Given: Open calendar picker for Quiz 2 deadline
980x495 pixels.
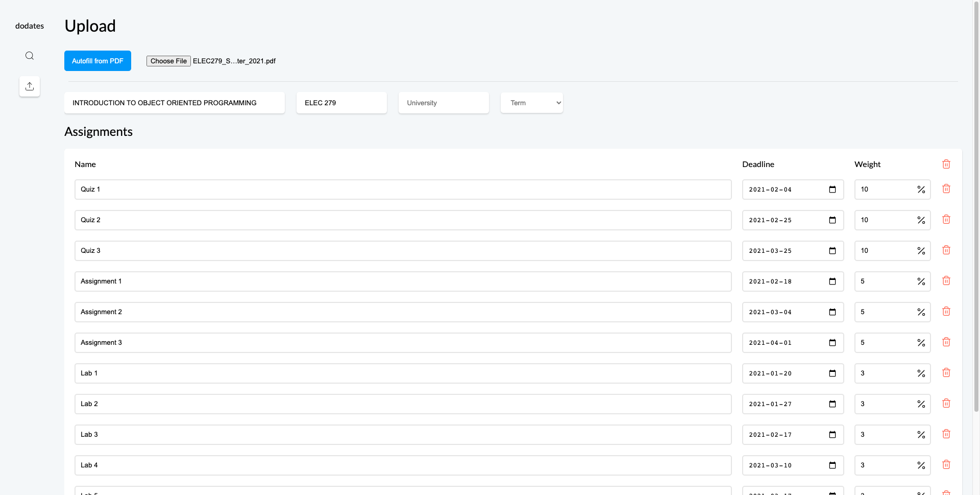Looking at the screenshot, I should pos(832,220).
